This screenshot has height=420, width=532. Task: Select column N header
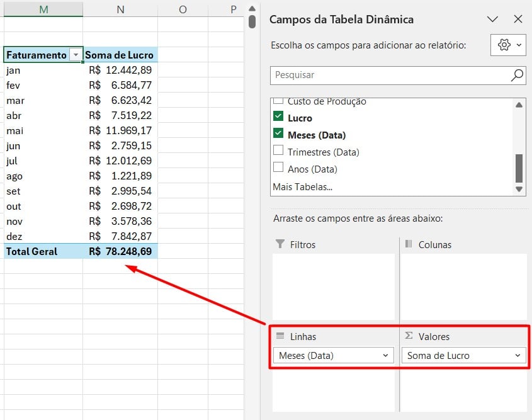120,9
